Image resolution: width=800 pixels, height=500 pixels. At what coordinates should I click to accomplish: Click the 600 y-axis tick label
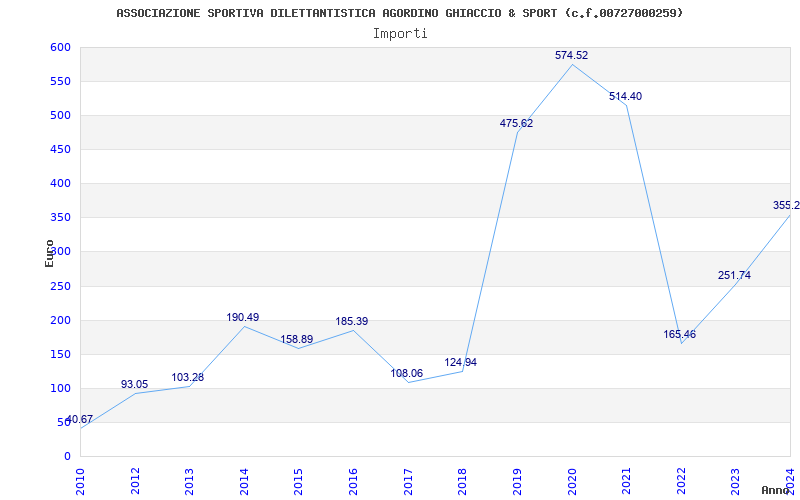click(60, 47)
